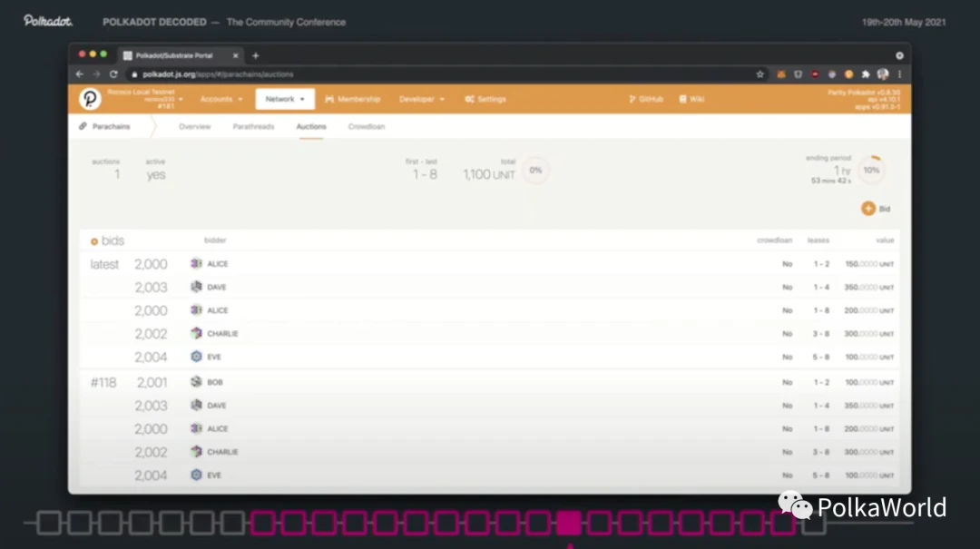
Task: Click the Parity Polkadot version info text
Action: coord(865,100)
